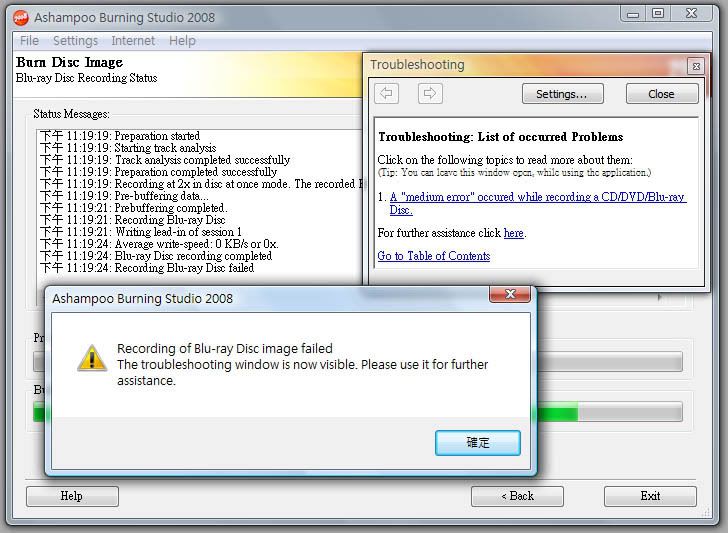Click the Exit button
The height and width of the screenshot is (533, 728).
click(650, 496)
